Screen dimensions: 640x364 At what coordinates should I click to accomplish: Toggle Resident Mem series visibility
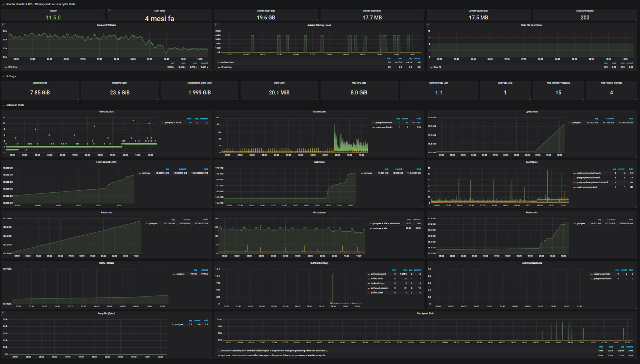(x=227, y=62)
